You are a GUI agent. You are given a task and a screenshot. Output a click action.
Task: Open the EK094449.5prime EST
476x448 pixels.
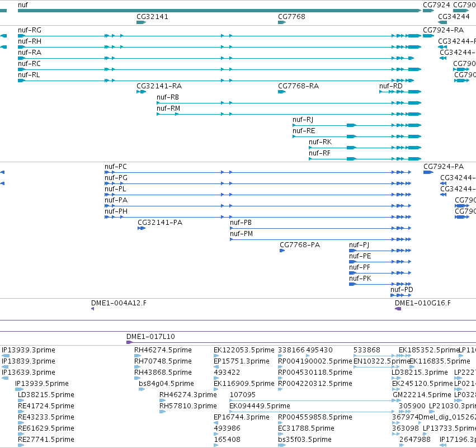(x=312, y=412)
